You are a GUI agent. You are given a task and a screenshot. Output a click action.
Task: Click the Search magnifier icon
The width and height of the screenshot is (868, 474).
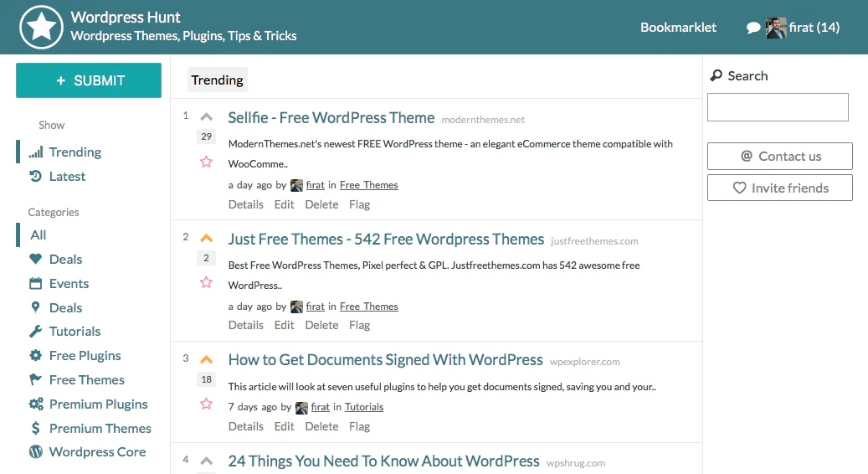[716, 75]
